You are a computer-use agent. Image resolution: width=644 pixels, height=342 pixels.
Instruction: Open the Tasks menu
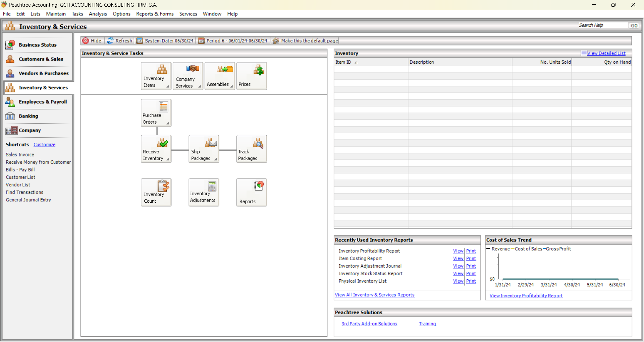pos(77,14)
